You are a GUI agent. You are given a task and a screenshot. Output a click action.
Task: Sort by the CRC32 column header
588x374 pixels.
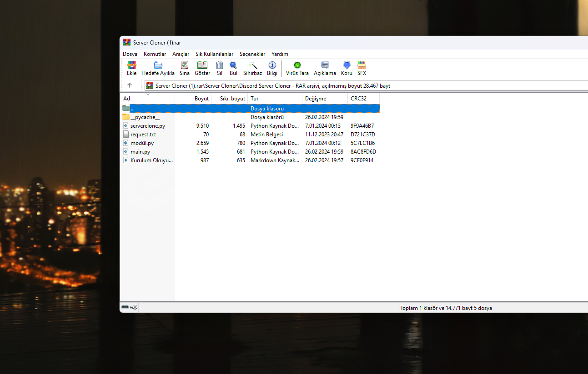pyautogui.click(x=364, y=98)
